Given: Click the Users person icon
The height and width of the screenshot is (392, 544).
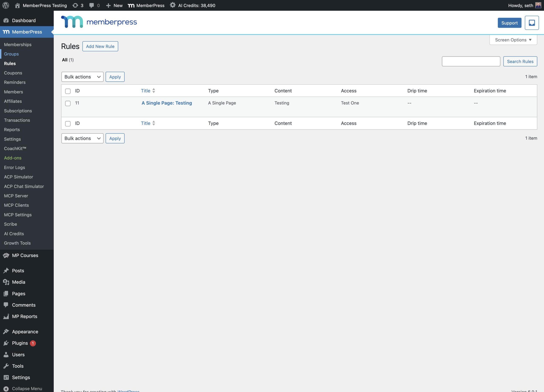Looking at the screenshot, I should point(6,355).
